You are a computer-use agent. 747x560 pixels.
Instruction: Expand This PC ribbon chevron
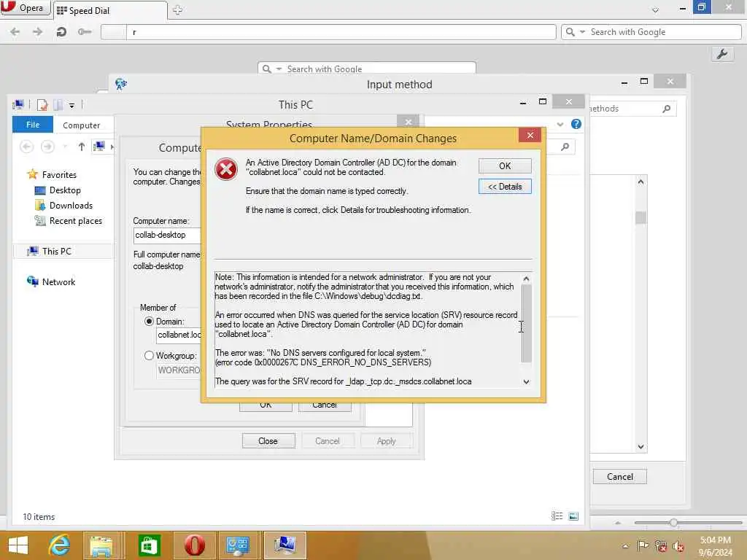(x=560, y=124)
